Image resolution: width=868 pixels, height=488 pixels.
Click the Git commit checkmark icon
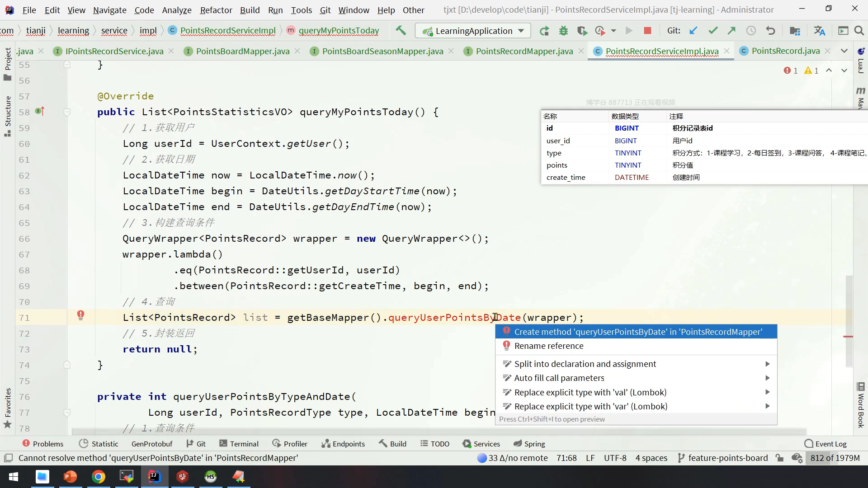[713, 31]
